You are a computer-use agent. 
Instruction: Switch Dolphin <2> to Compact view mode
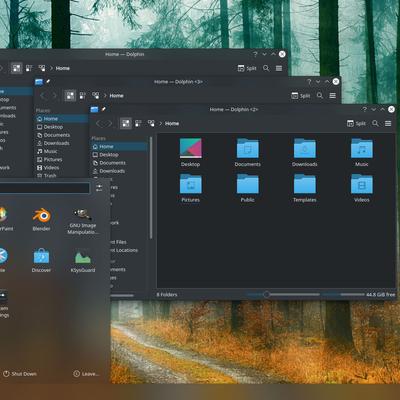tap(138, 124)
